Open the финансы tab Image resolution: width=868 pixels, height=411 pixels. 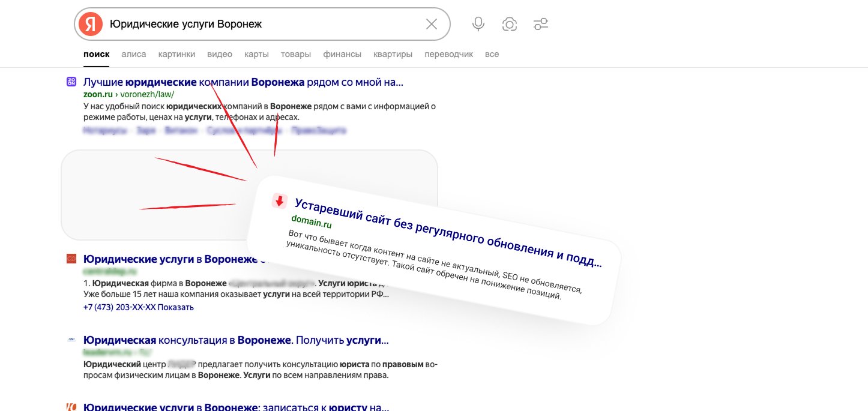coord(342,54)
